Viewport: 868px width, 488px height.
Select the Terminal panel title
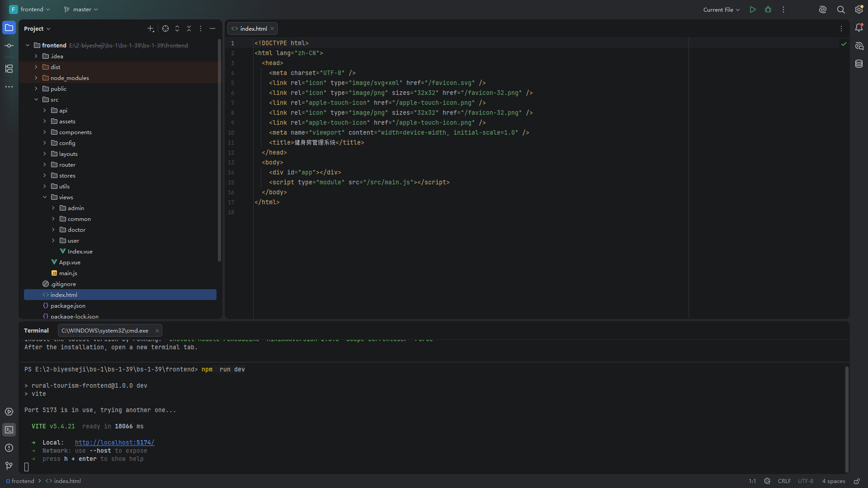pos(36,331)
